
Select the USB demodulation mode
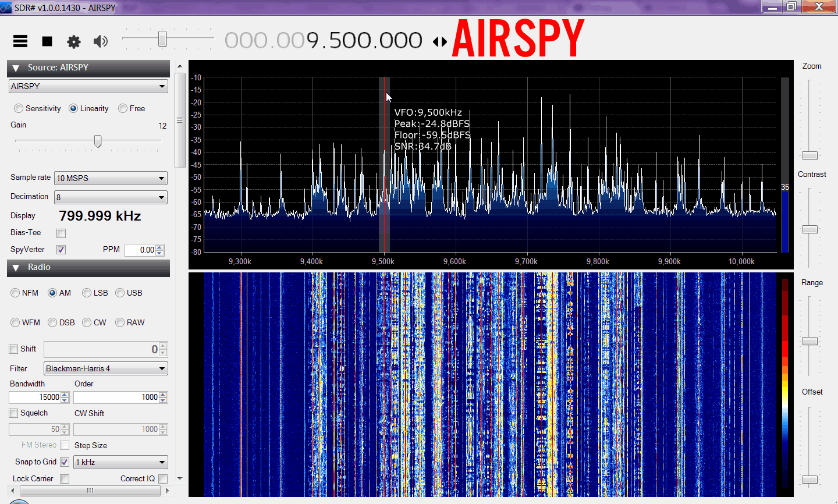point(120,293)
